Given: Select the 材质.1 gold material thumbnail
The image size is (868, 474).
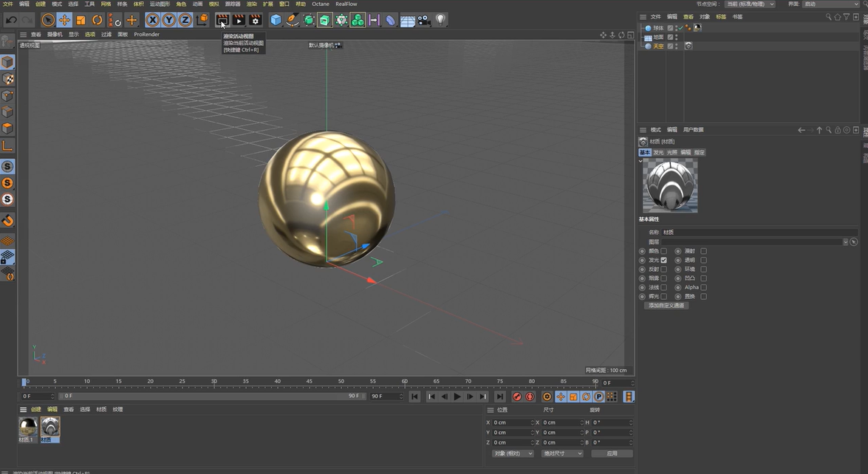Looking at the screenshot, I should 27,427.
